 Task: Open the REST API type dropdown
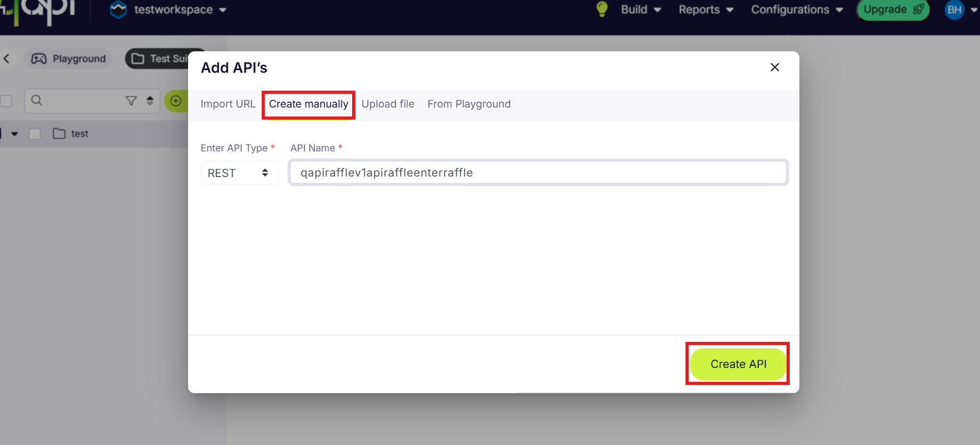(239, 173)
